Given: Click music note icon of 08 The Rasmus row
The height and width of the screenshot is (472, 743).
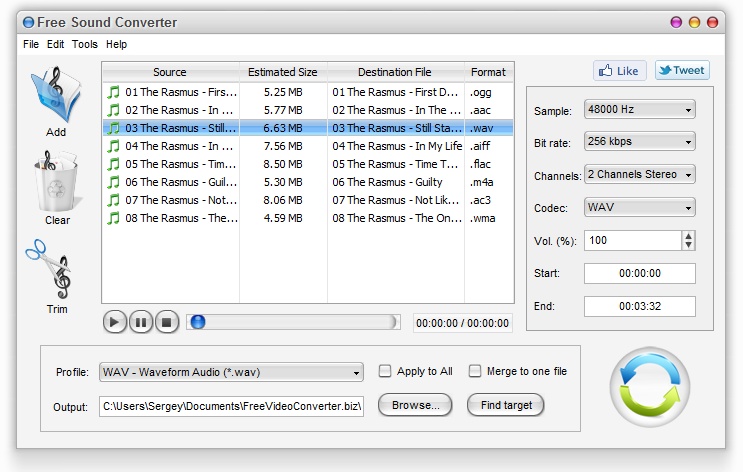Looking at the screenshot, I should point(113,218).
